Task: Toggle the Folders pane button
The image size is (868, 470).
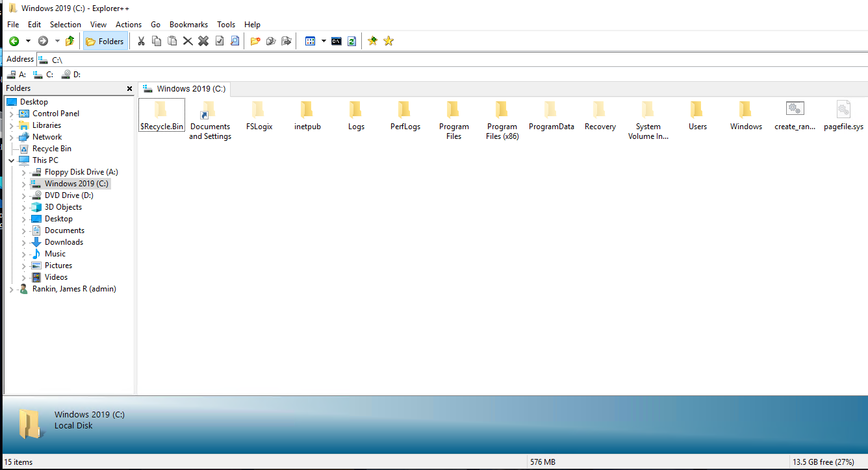Action: click(105, 41)
